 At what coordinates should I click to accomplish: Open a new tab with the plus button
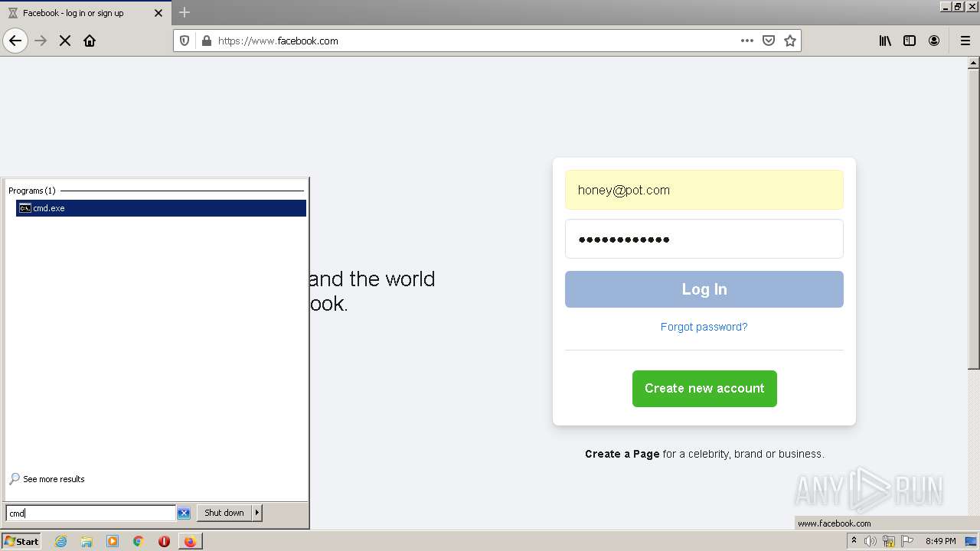(185, 12)
